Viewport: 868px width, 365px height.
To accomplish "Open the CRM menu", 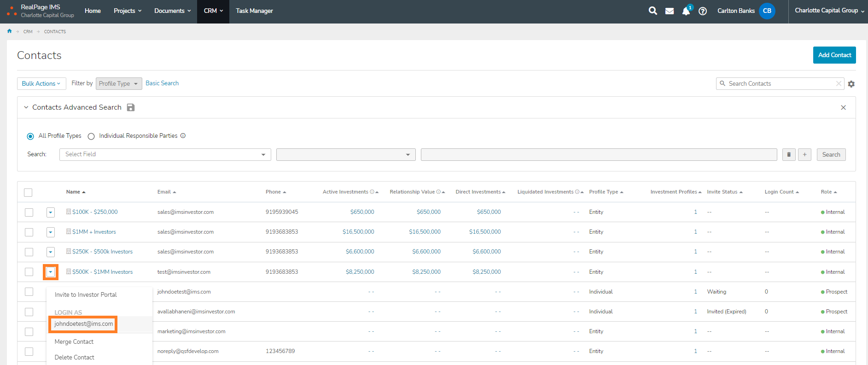I will (x=213, y=11).
